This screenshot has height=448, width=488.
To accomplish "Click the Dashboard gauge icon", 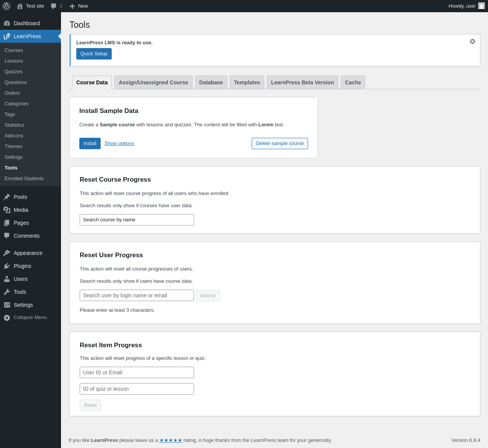I will (7, 23).
